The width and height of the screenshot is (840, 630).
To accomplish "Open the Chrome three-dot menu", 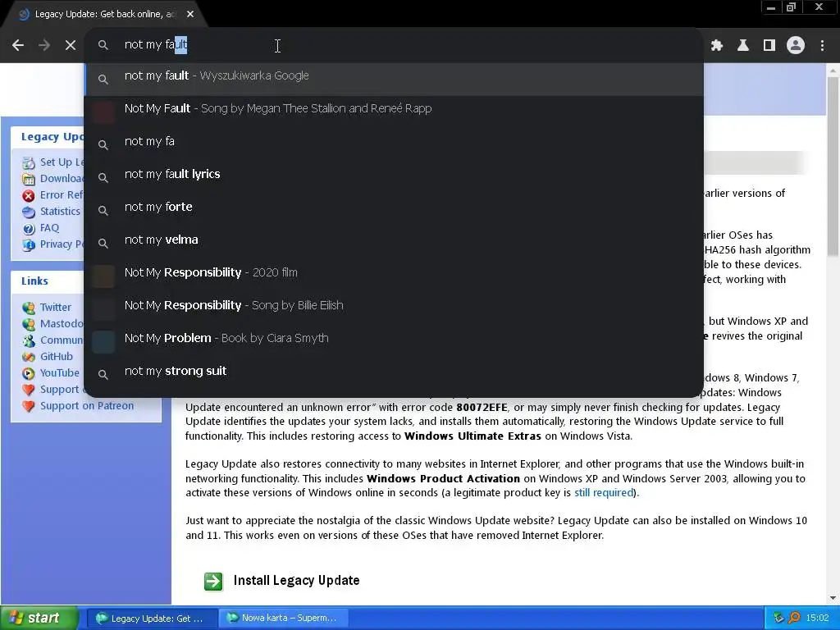I will tap(822, 45).
